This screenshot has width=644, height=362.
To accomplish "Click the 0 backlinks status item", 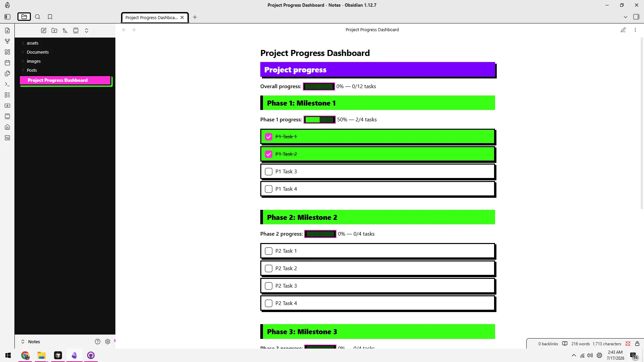I will click(x=548, y=344).
